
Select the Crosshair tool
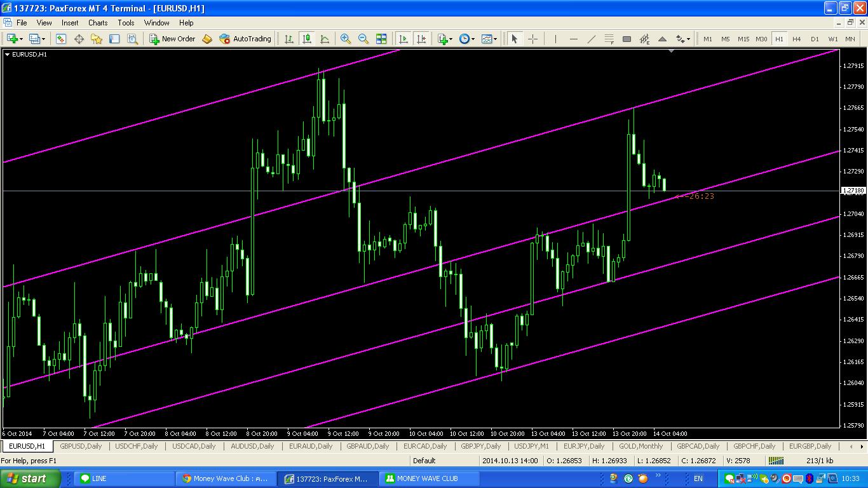pos(532,39)
